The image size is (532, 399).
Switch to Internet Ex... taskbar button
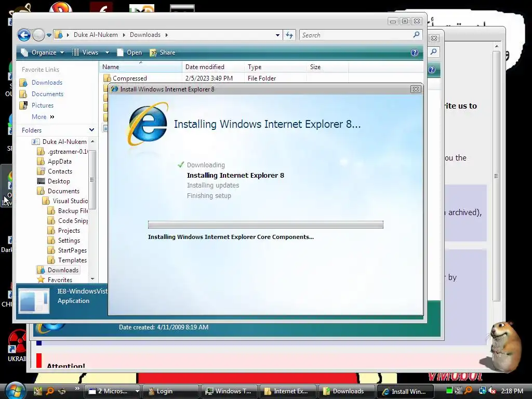(287, 391)
